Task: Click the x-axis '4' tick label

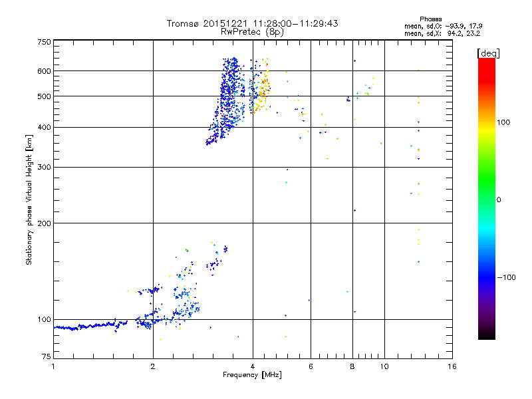Action: [253, 366]
